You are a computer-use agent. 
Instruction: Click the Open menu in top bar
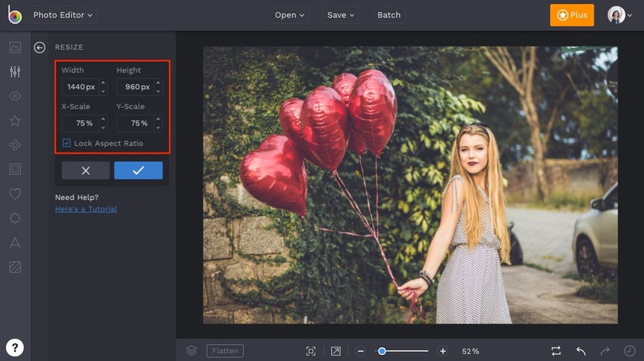point(289,15)
